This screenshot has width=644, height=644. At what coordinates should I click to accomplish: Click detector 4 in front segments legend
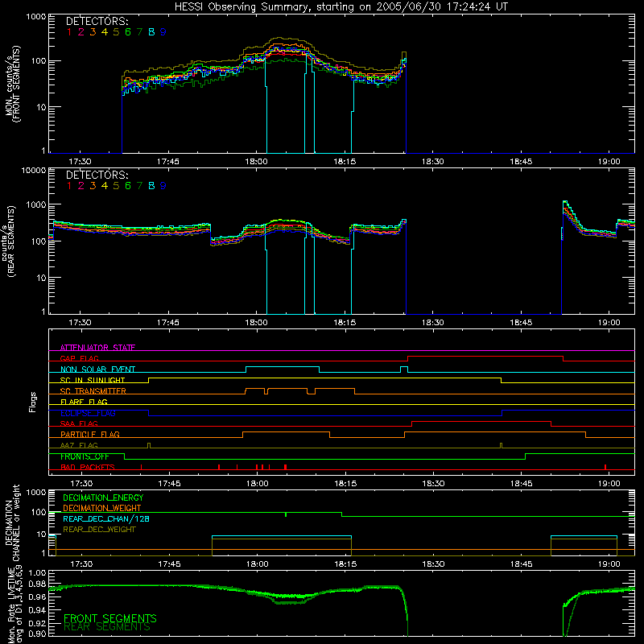(105, 32)
